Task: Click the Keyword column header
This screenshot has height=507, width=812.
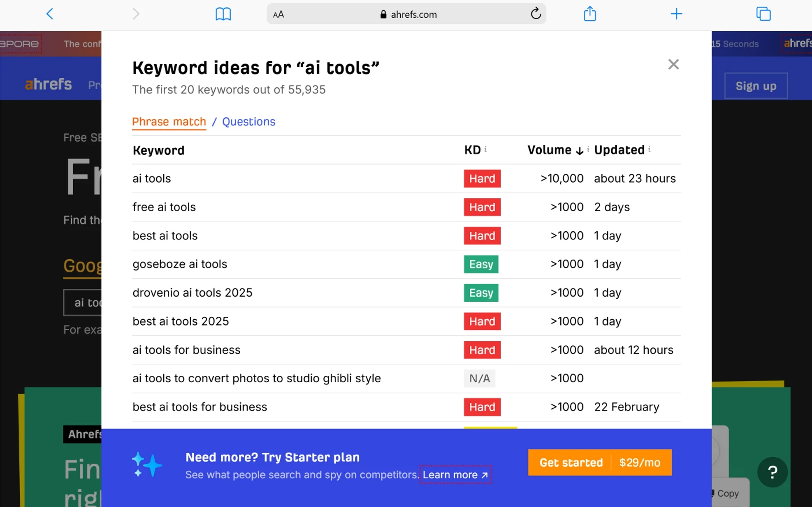Action: click(x=158, y=151)
